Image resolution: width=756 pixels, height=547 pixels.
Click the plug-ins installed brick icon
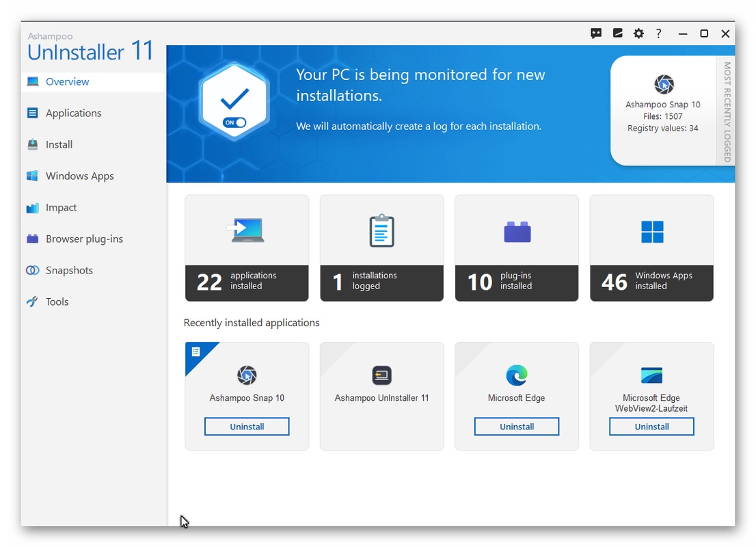(x=517, y=232)
